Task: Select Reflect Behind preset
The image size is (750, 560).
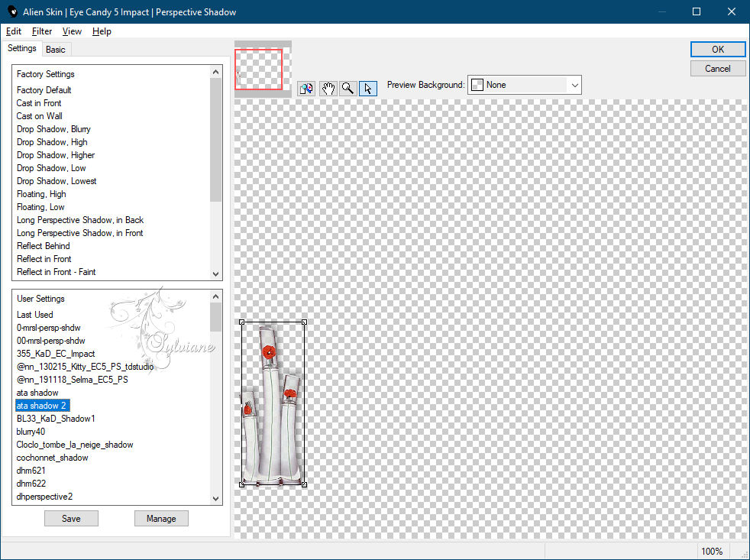Action: 43,245
